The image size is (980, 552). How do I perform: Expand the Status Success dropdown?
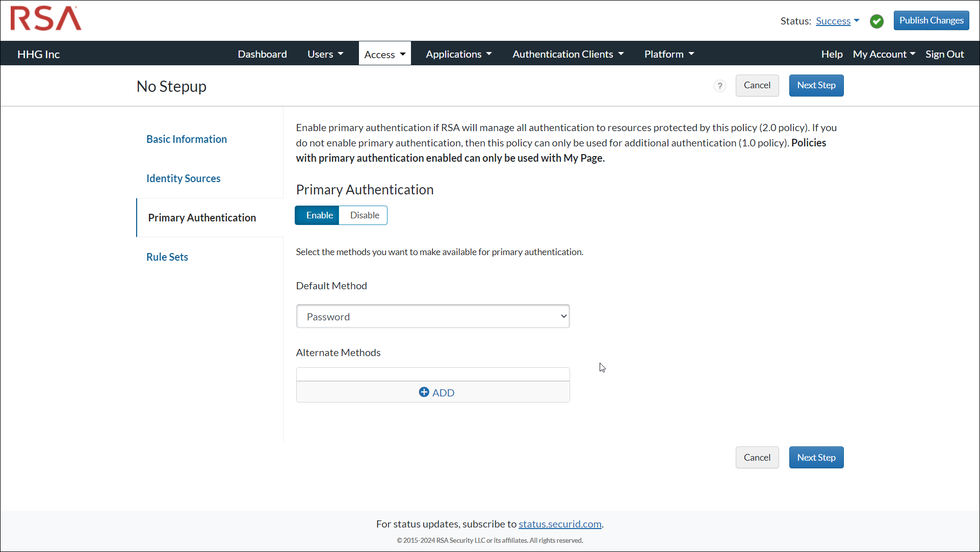tap(837, 21)
